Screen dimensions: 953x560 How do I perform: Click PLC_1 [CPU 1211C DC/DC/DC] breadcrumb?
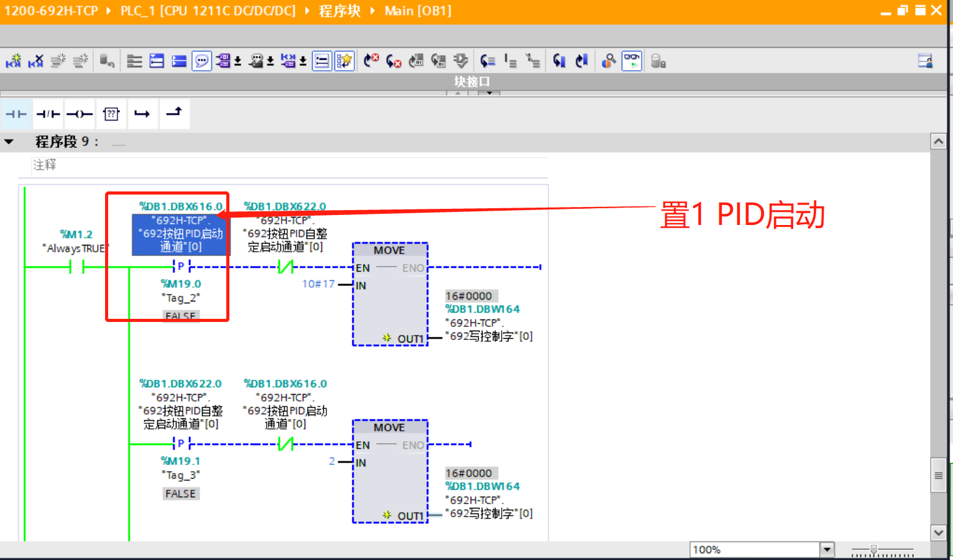pyautogui.click(x=208, y=11)
